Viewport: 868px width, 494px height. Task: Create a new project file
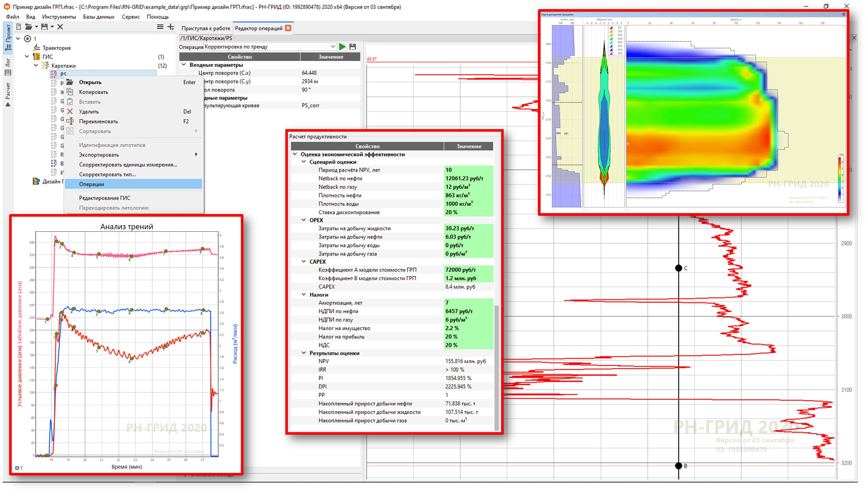coord(19,27)
